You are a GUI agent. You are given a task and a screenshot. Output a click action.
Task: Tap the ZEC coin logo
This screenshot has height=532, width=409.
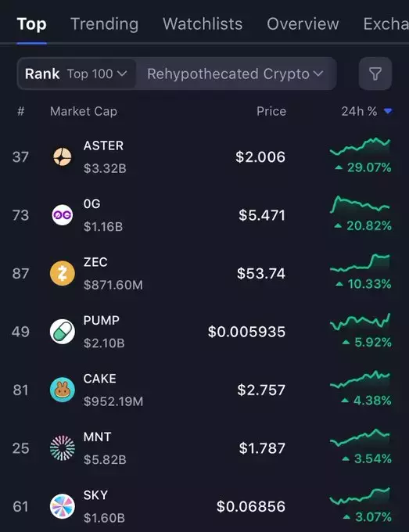pos(63,274)
